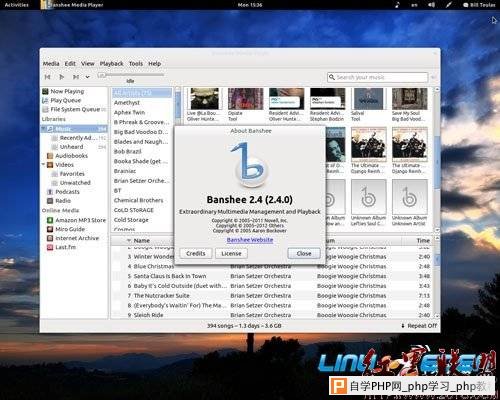
Task: Click the playback seek slider
Action: click(131, 76)
